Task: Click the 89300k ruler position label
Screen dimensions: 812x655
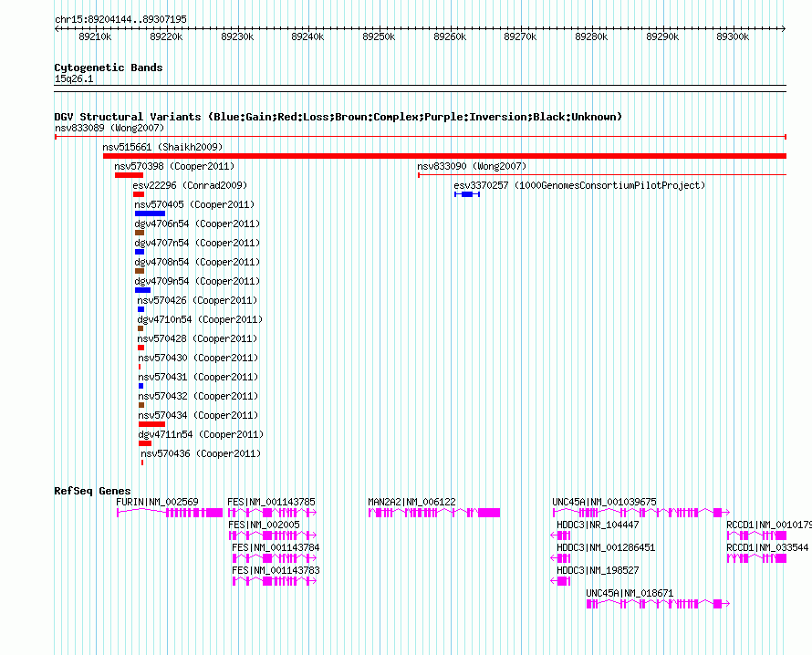Action: (733, 36)
